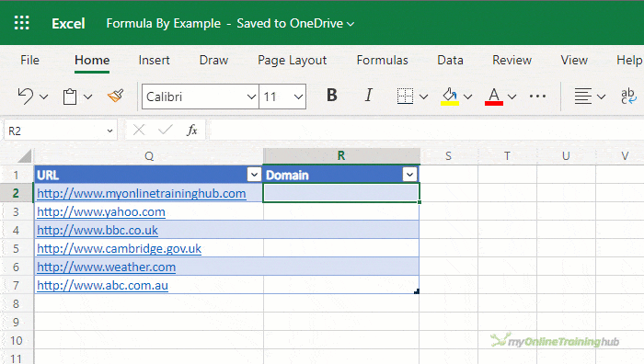Open the www.weather.com link
The image size is (644, 364).
[x=106, y=267]
